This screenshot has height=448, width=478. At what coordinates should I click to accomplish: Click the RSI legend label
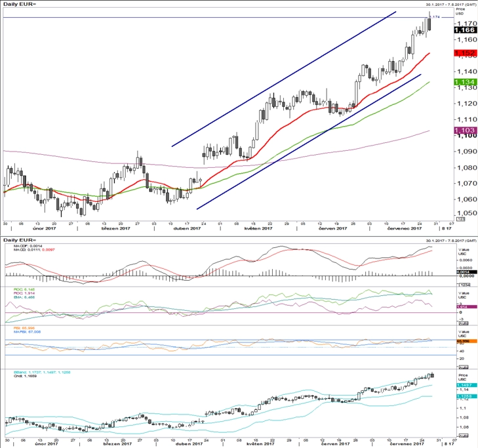point(24,328)
